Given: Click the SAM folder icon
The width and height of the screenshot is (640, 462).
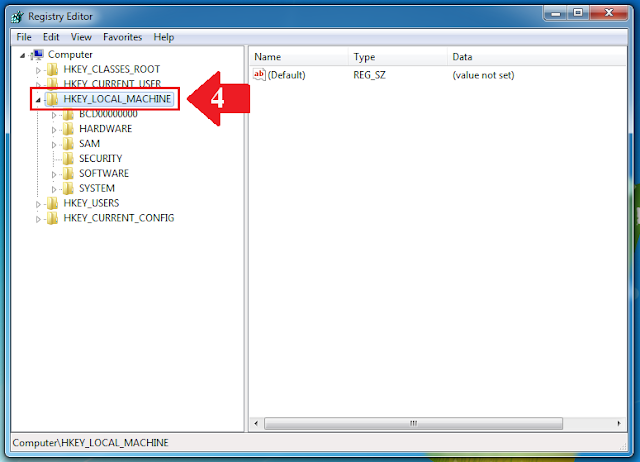Looking at the screenshot, I should 68,144.
